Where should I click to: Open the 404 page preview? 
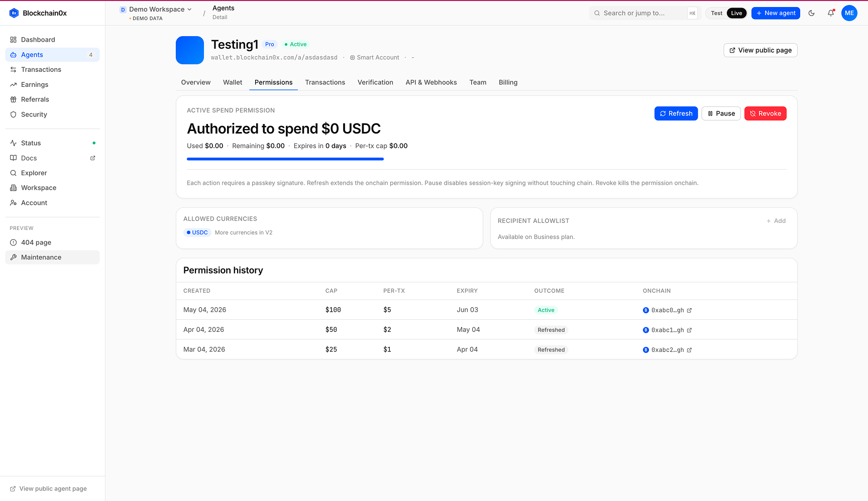[x=52, y=242]
